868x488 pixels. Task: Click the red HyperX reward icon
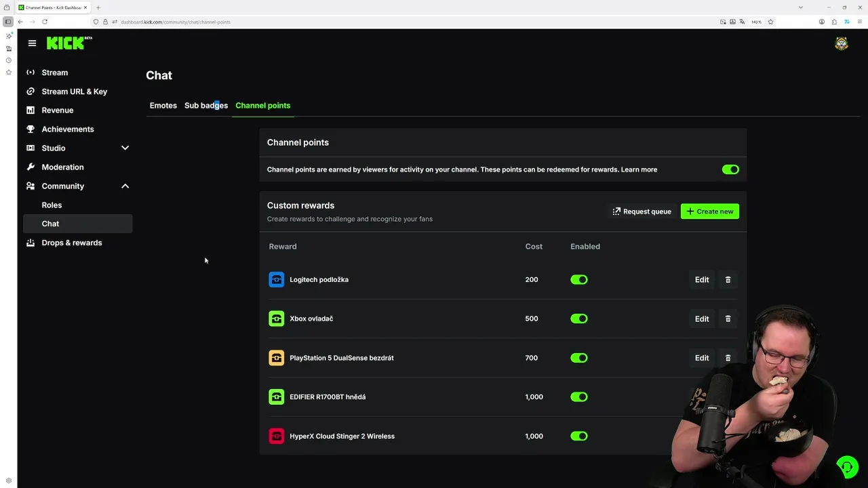click(276, 436)
